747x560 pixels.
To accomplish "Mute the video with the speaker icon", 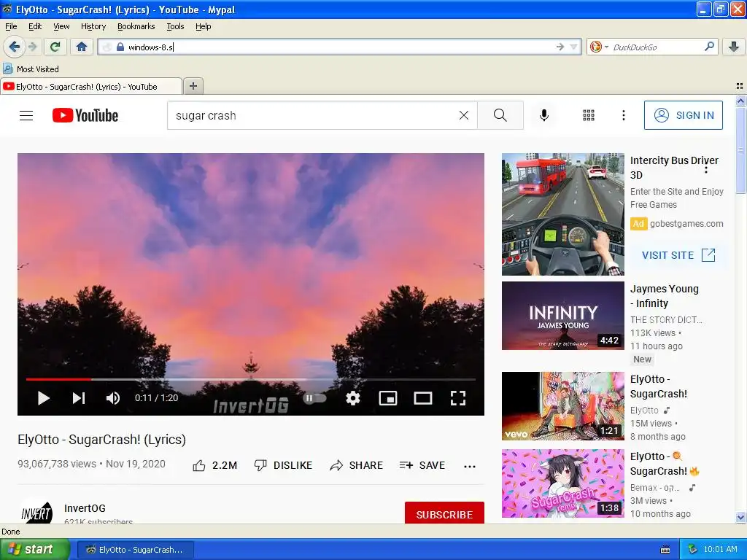I will click(x=113, y=398).
